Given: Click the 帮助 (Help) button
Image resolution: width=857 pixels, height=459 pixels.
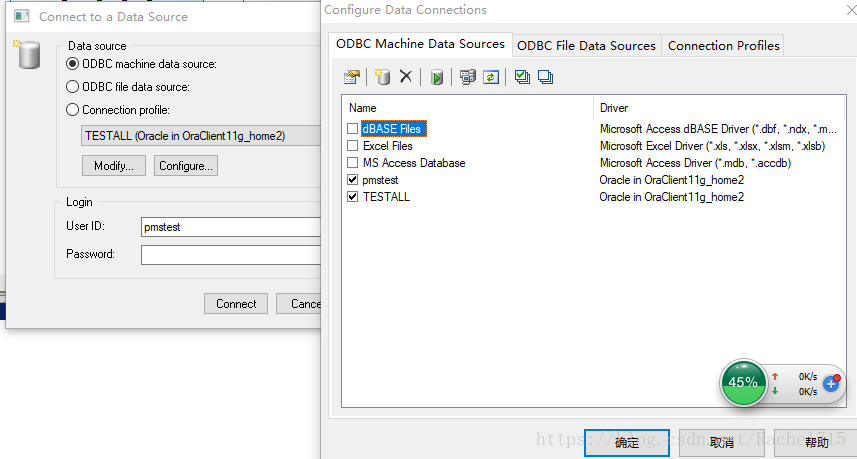Looking at the screenshot, I should (816, 443).
